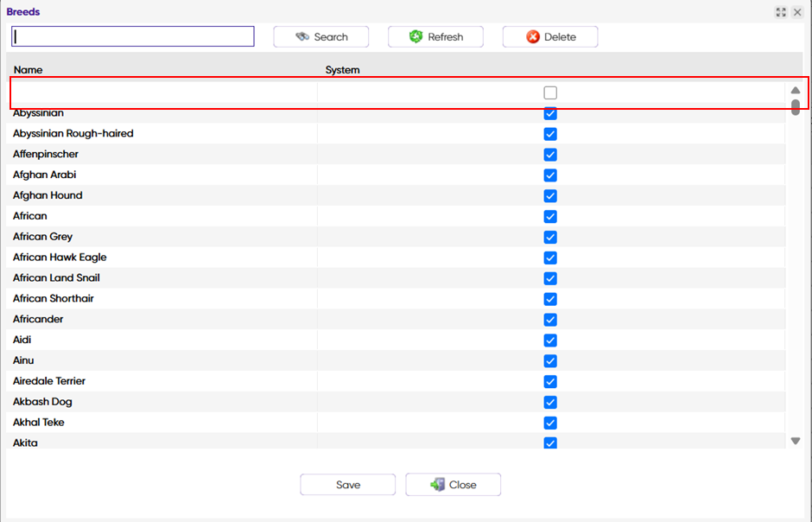Select the Abyssinian Rough-haired breed name

pos(73,134)
